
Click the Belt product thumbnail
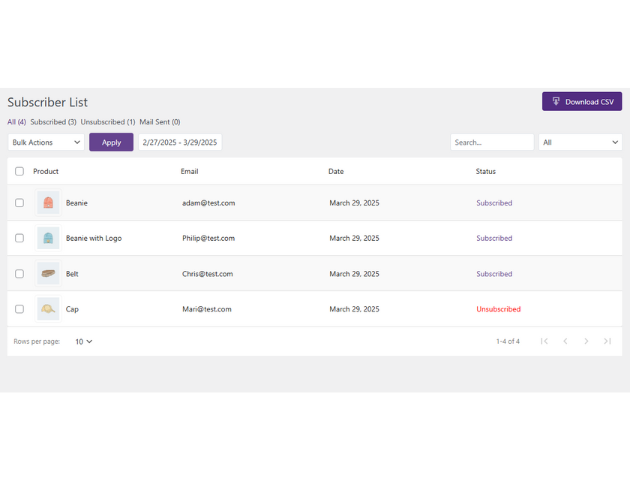tap(48, 274)
